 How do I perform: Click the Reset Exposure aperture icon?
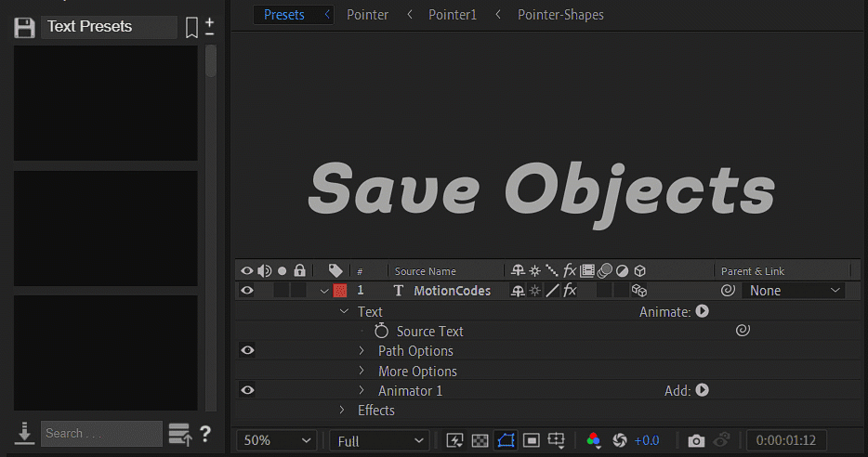coord(620,440)
